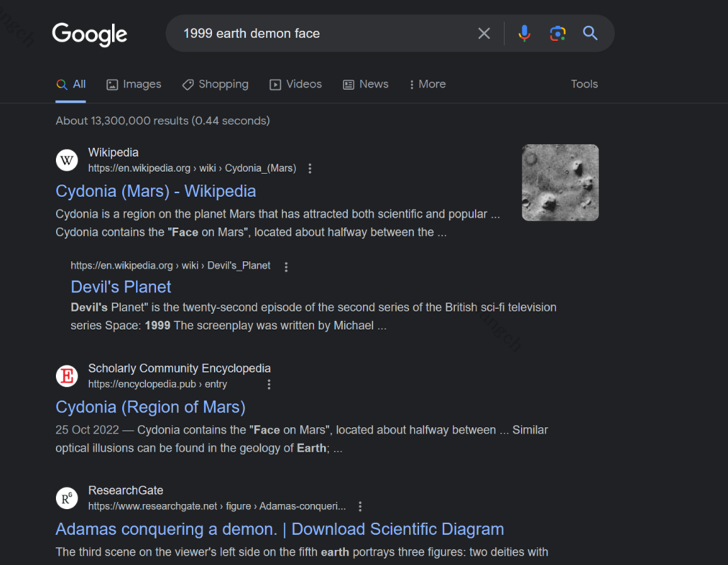Screen dimensions: 728x565
Task: Click the Scholarly Community Encyclopedia favicon
Action: (67, 375)
